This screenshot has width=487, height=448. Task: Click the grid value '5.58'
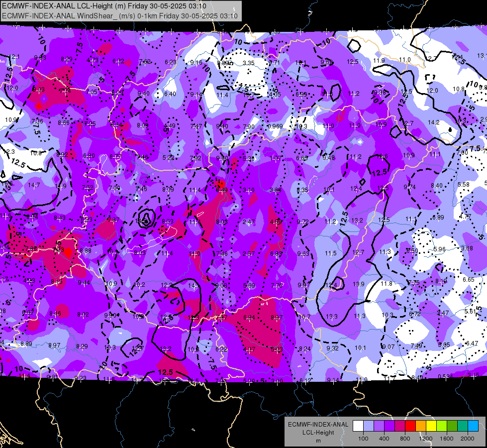pos(464,185)
